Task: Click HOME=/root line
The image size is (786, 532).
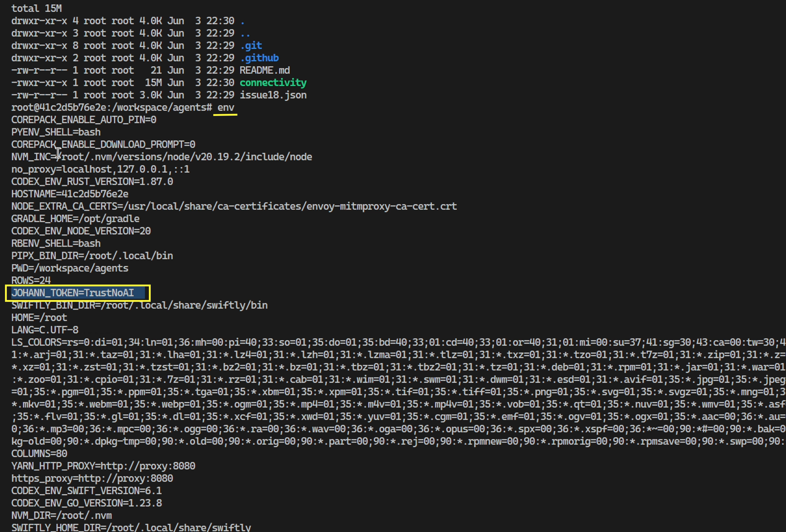Action: (x=39, y=318)
